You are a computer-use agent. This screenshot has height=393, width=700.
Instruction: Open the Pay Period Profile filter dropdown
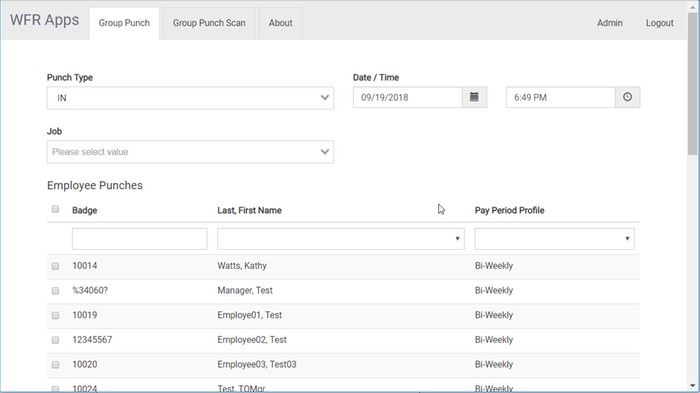(554, 238)
